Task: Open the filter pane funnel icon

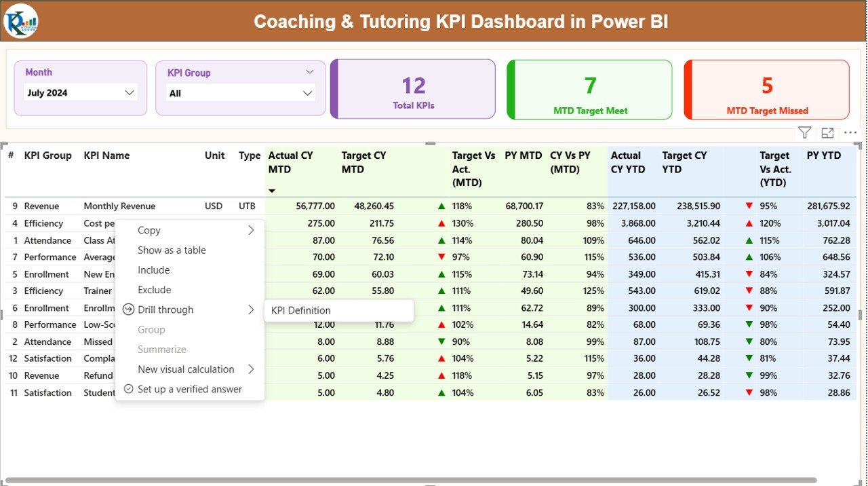Action: point(804,132)
